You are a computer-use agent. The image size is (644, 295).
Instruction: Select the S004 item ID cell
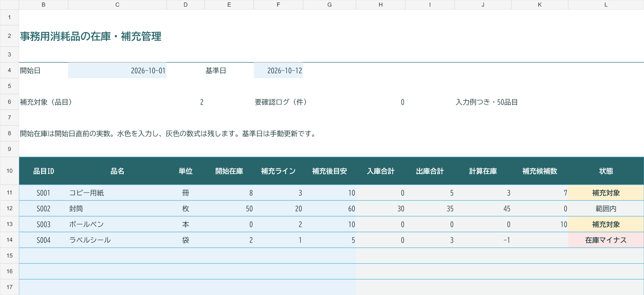44,240
